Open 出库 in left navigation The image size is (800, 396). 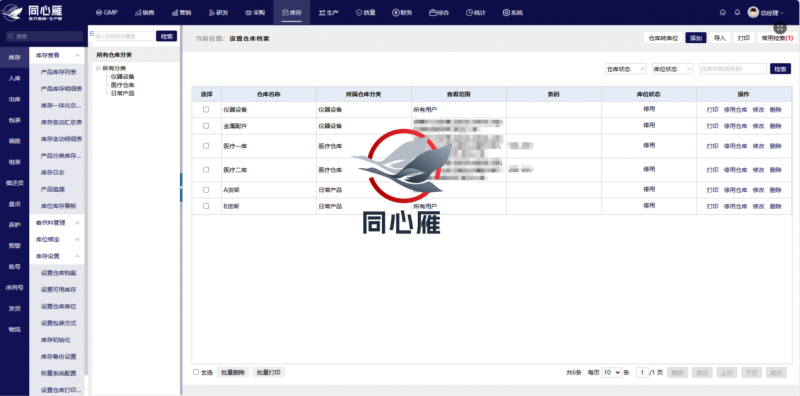click(14, 100)
